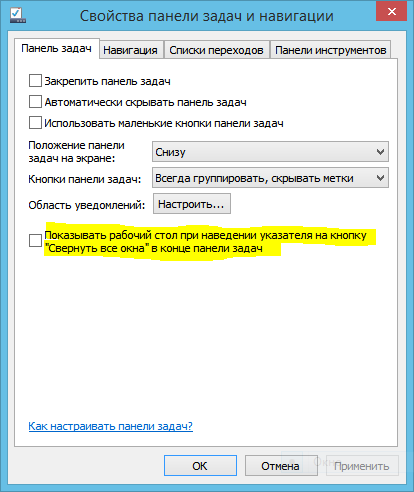Click the taskbar properties icon in title bar

pos(18,15)
